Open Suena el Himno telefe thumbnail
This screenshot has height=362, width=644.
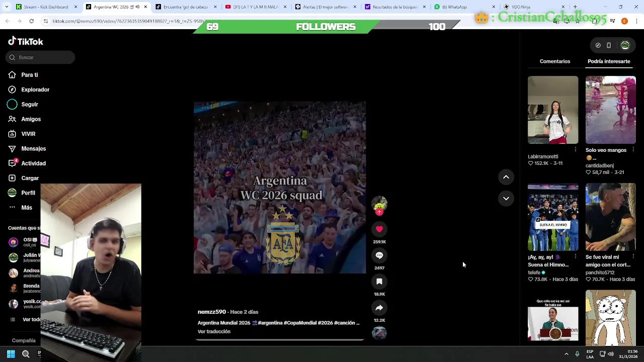[553, 217]
